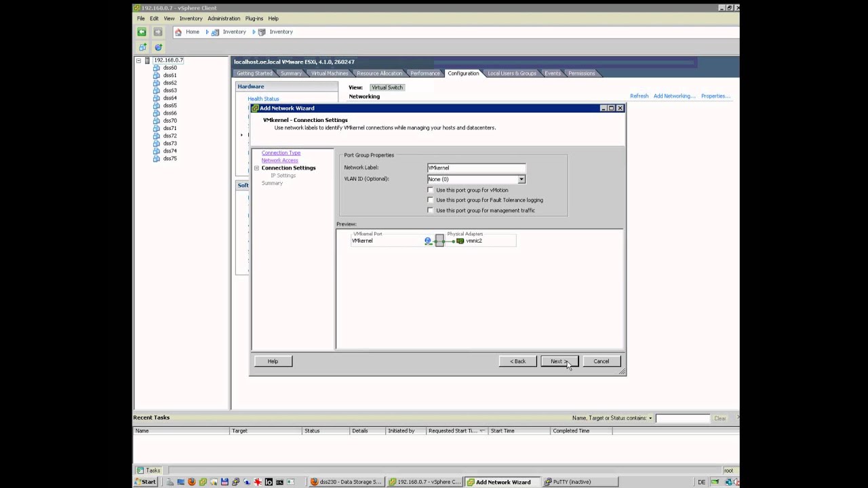
Task: Click the dss72 VM icon
Action: coord(157,136)
